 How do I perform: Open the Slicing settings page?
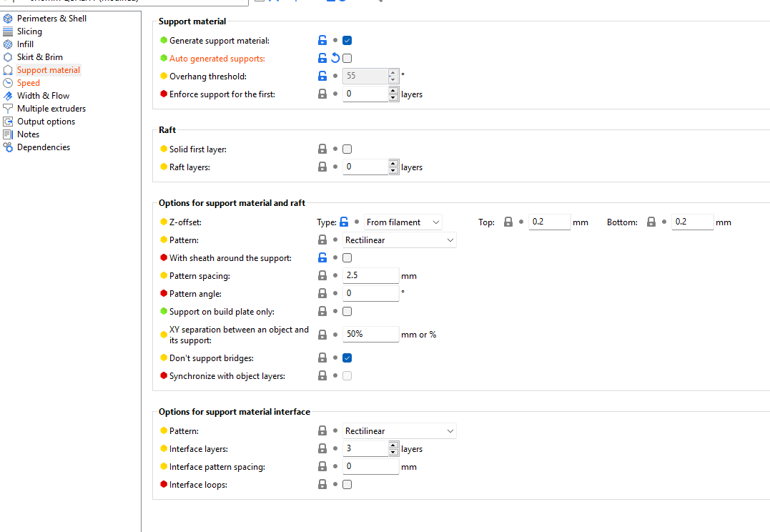29,31
